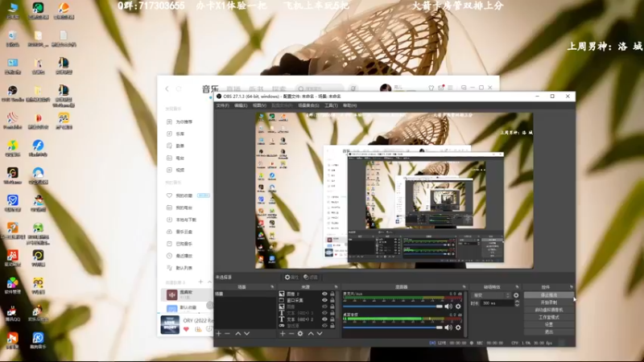This screenshot has width=644, height=362.
Task: Switch to 直播 tab in music player
Action: click(x=233, y=89)
